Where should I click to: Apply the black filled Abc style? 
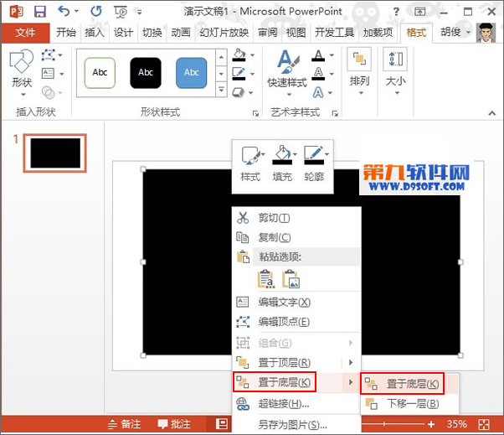pos(146,73)
